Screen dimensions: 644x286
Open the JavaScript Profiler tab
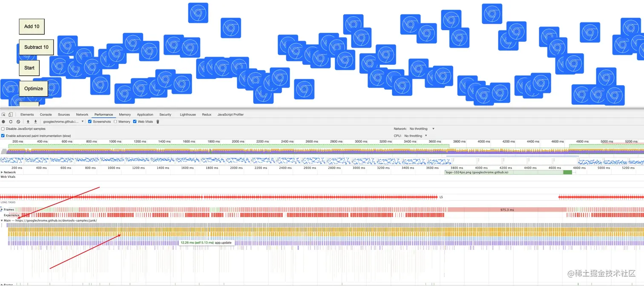click(x=230, y=114)
